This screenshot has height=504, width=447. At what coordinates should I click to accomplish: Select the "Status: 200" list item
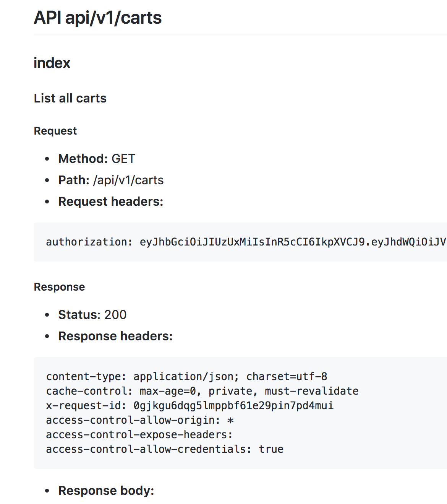coord(92,314)
